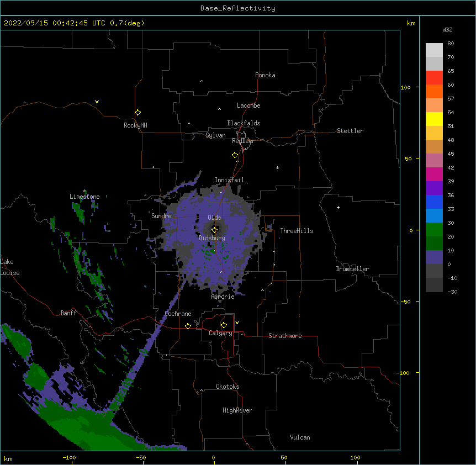Click the 50 tick on the right km axis
The width and height of the screenshot is (476, 465).
408,158
